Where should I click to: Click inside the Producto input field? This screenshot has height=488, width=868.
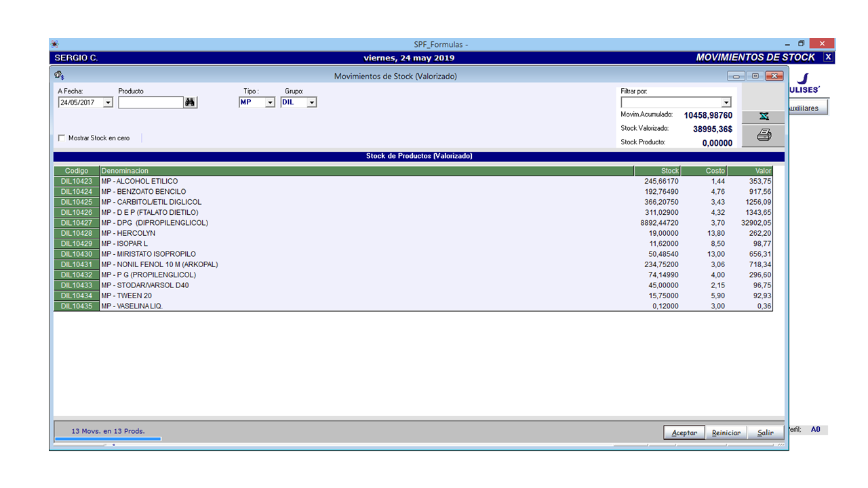(151, 102)
